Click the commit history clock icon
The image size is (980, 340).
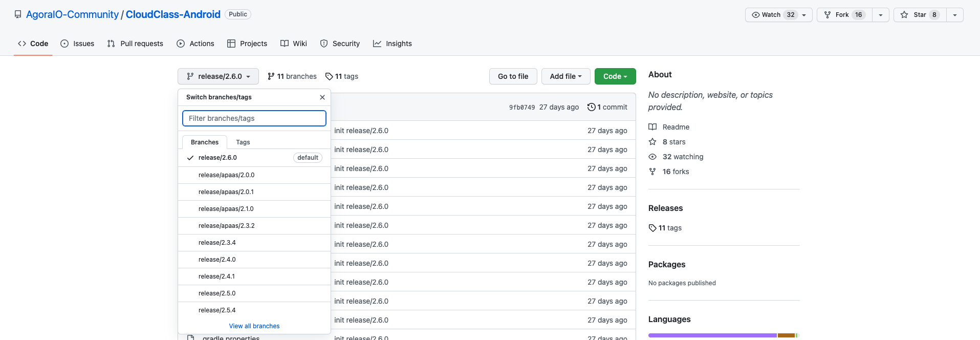pyautogui.click(x=592, y=107)
